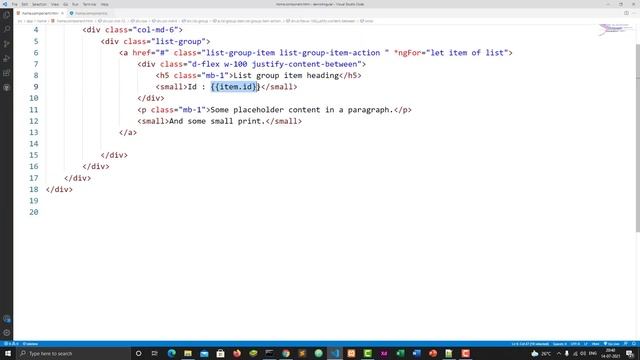Open the Windows Start menu

[8, 353]
